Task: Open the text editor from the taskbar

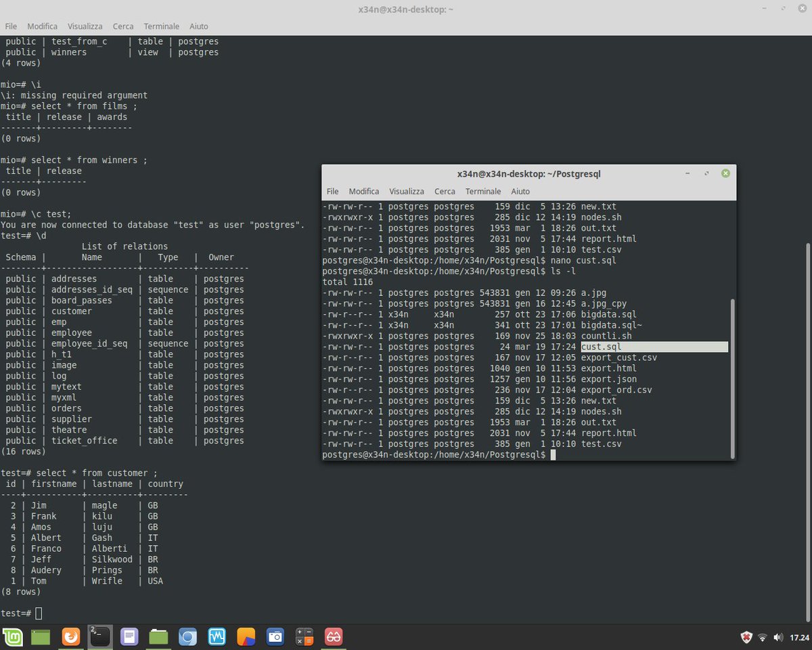Action: coord(130,636)
